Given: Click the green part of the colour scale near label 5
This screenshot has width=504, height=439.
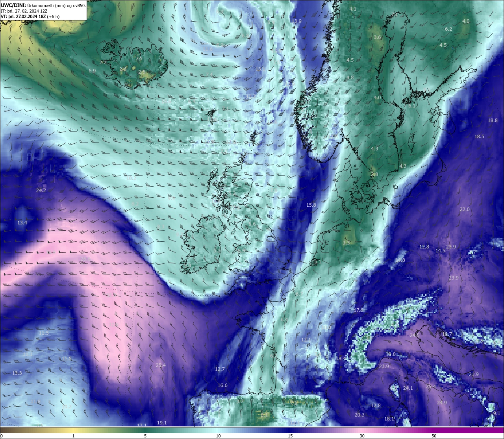Looking at the screenshot, I should coord(146,430).
